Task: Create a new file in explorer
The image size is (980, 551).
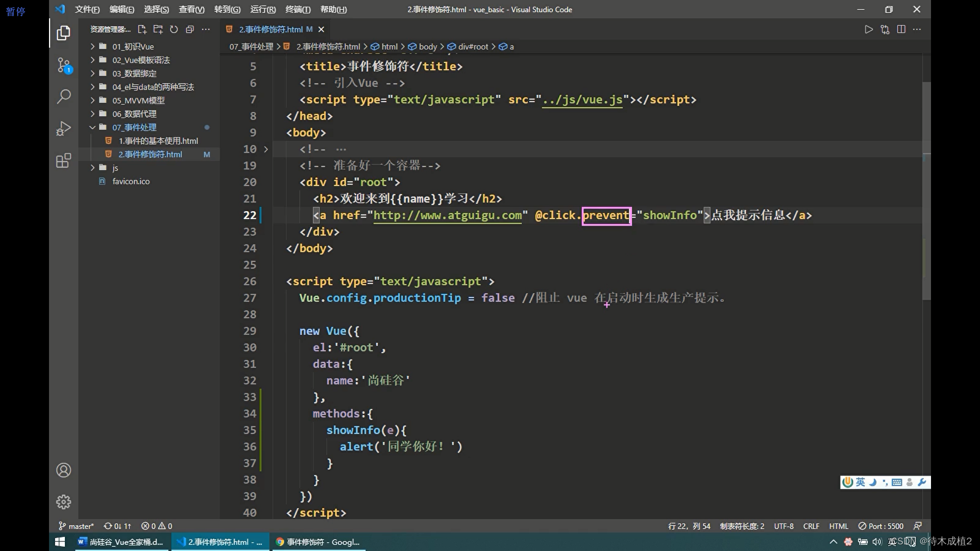Action: tap(142, 29)
